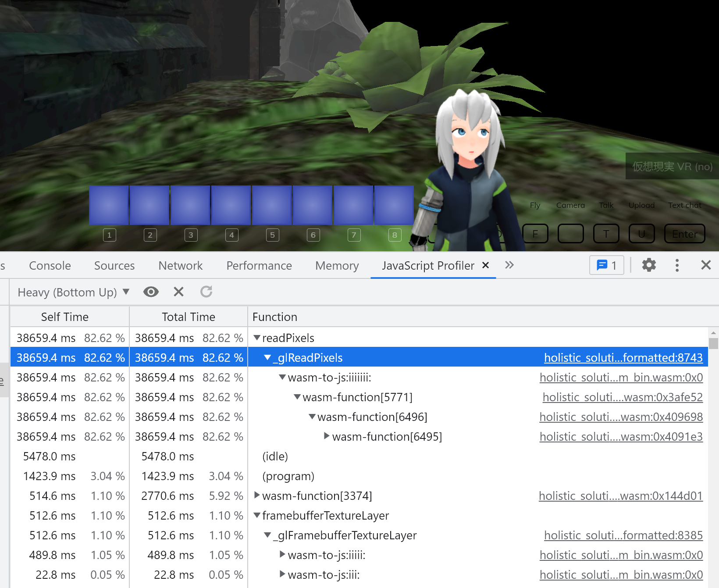Image resolution: width=719 pixels, height=588 pixels.
Task: Expand the wasm-function[3374] row
Action: (x=257, y=495)
